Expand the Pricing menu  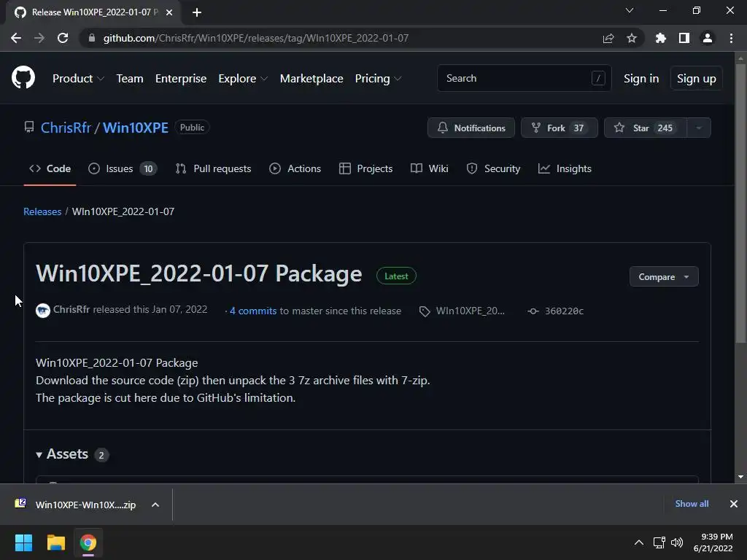[x=379, y=79]
